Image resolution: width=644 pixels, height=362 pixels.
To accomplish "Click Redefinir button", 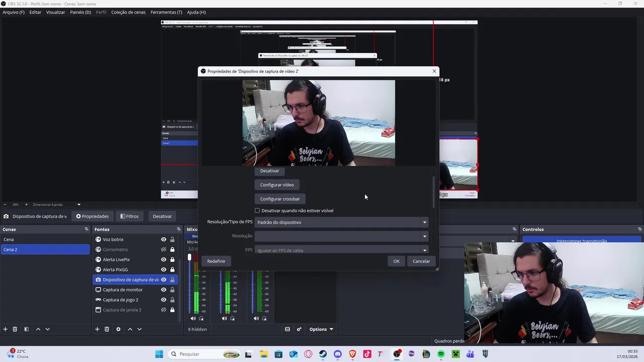I will pos(216,261).
